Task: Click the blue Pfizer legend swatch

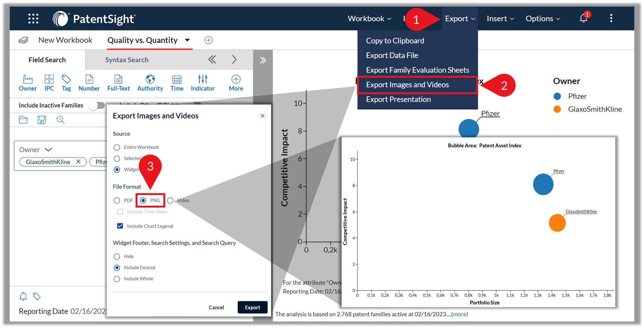Action: (x=557, y=96)
